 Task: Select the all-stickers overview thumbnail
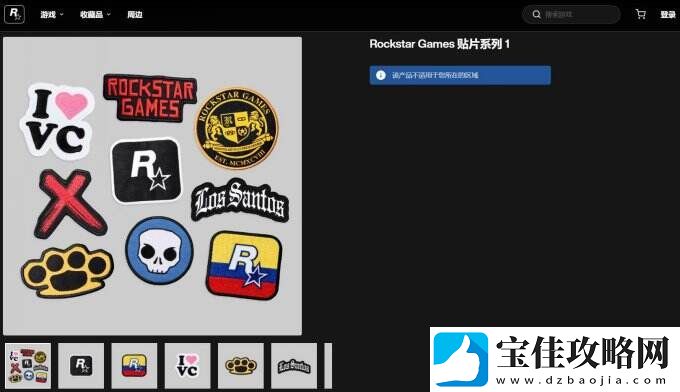pos(28,366)
